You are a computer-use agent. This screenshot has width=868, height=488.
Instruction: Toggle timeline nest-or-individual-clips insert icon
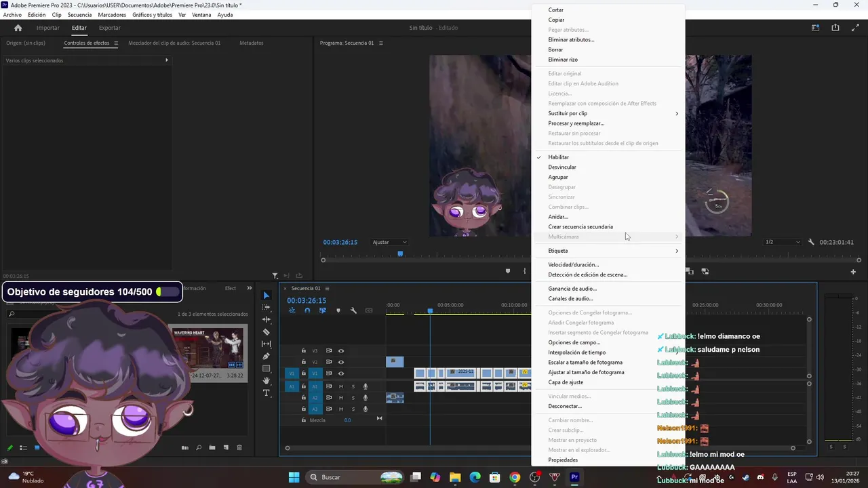pyautogui.click(x=292, y=310)
